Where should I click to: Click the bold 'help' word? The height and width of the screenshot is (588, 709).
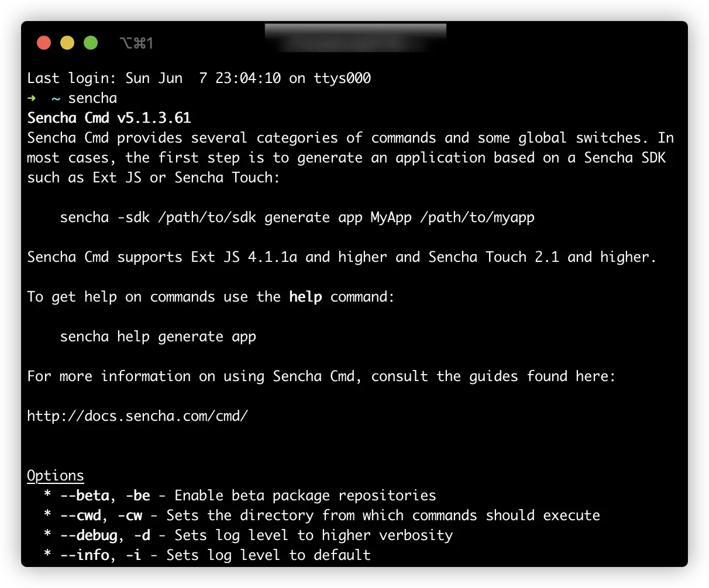[305, 297]
